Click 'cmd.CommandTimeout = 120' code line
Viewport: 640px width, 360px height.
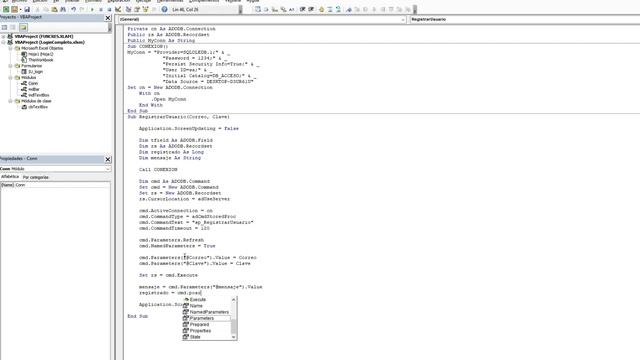[174, 228]
